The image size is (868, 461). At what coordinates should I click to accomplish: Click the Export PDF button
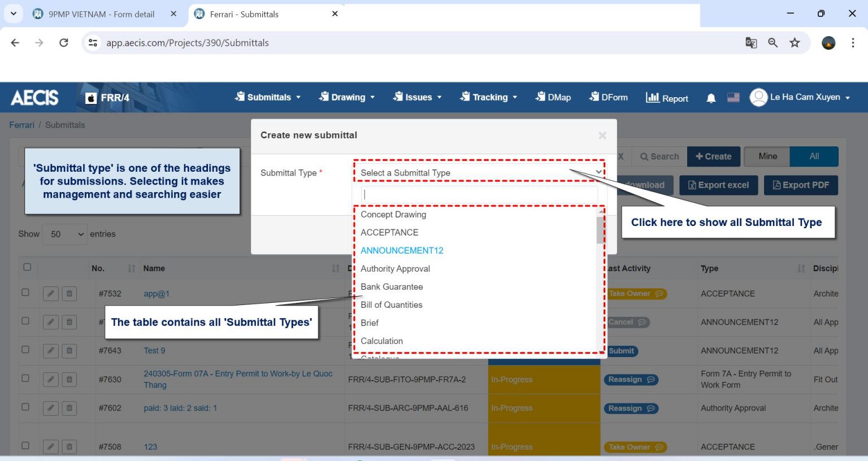(801, 185)
